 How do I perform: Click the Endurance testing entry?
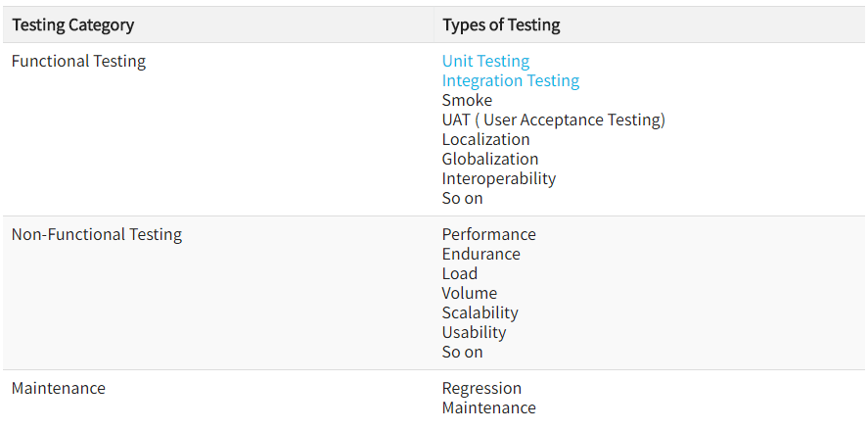coord(480,254)
